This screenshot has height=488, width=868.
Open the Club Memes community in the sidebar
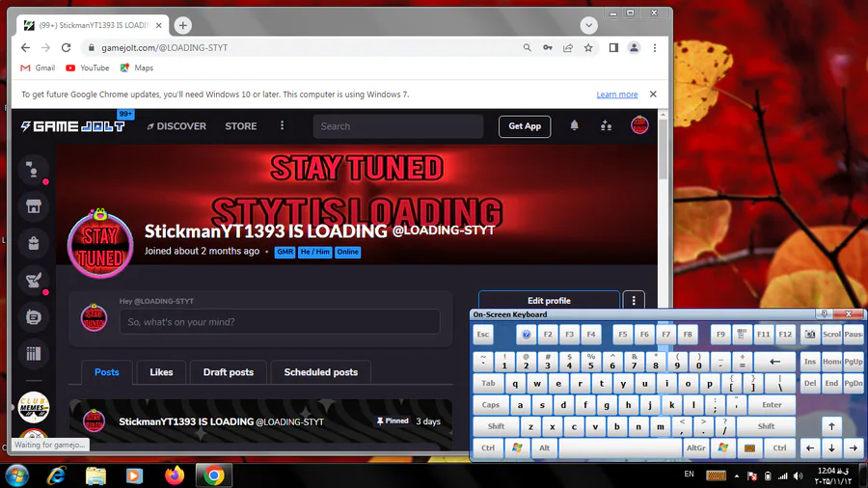pyautogui.click(x=34, y=407)
